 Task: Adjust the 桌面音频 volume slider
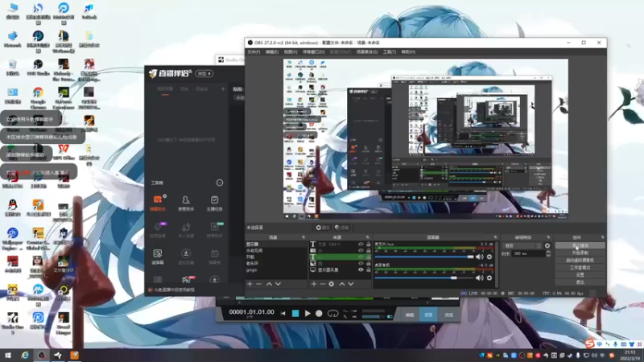click(424, 278)
